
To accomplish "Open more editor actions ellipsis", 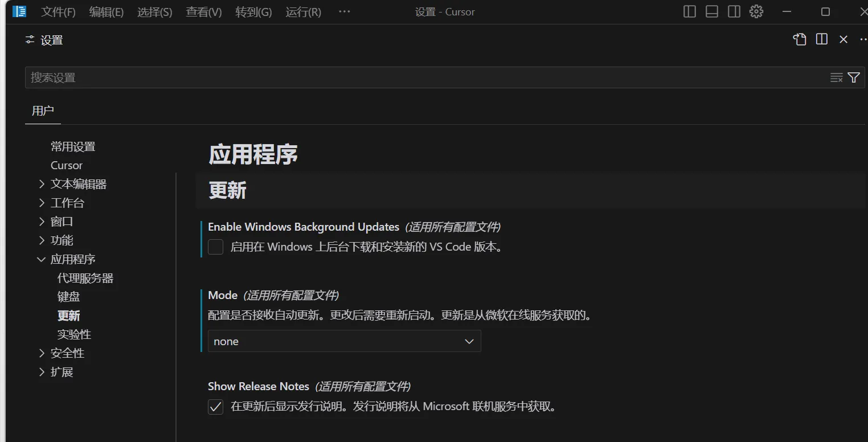I will click(x=863, y=39).
